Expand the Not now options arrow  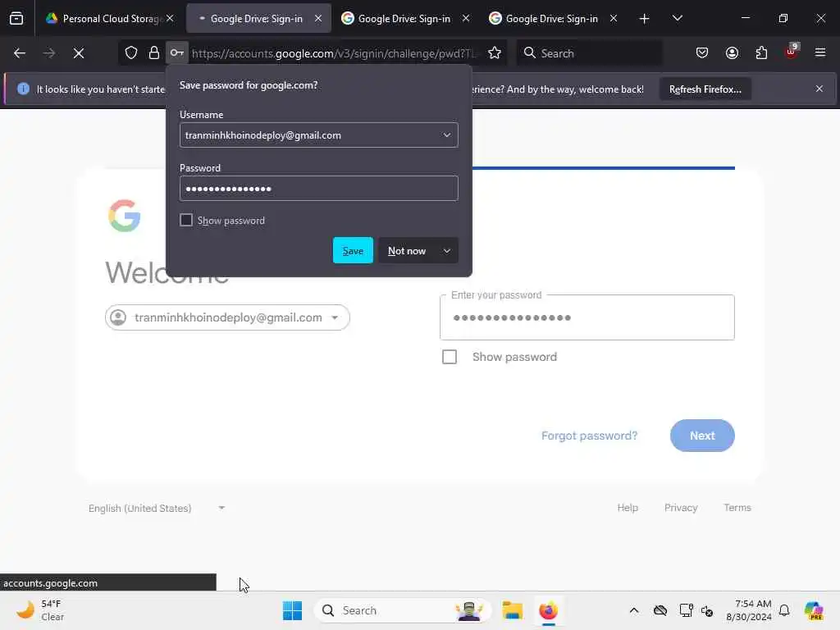click(x=447, y=251)
